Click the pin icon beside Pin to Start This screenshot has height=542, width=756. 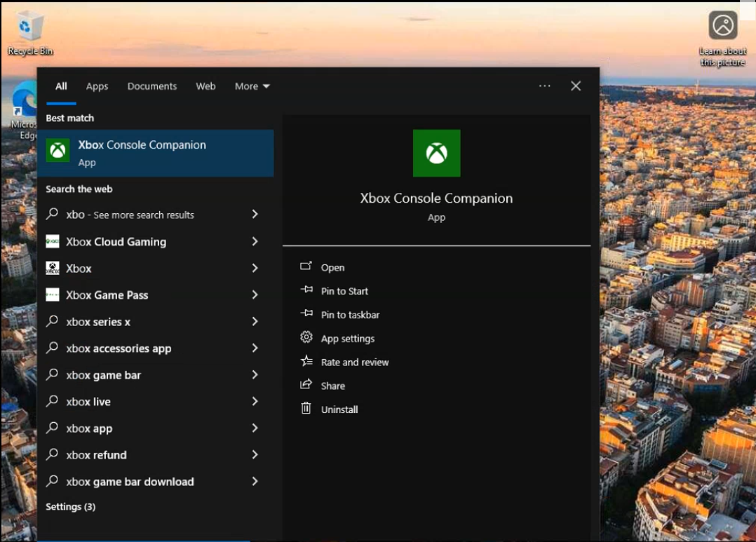pos(306,290)
